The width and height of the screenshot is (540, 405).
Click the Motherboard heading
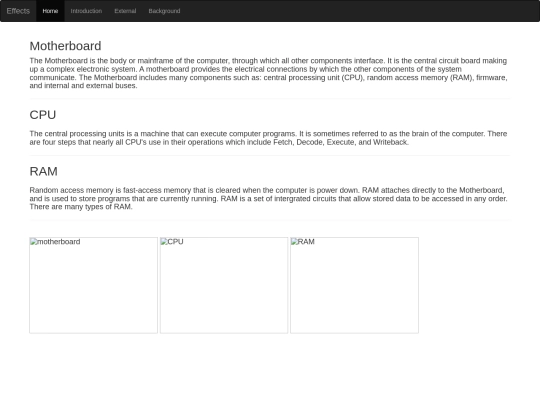65,46
